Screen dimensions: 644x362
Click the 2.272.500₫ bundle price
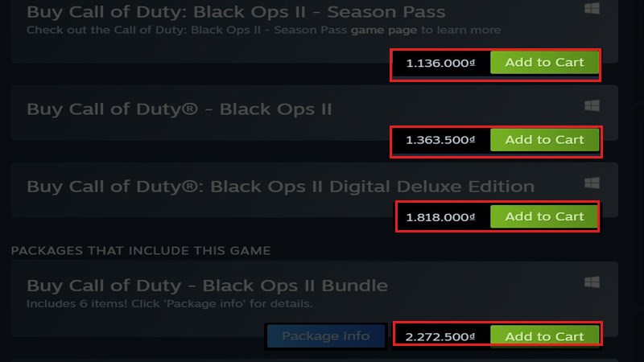(440, 336)
